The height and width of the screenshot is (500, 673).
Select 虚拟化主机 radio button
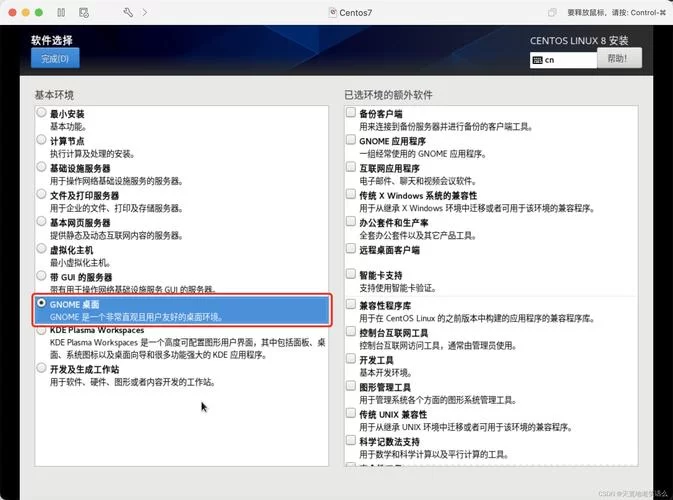click(x=41, y=248)
